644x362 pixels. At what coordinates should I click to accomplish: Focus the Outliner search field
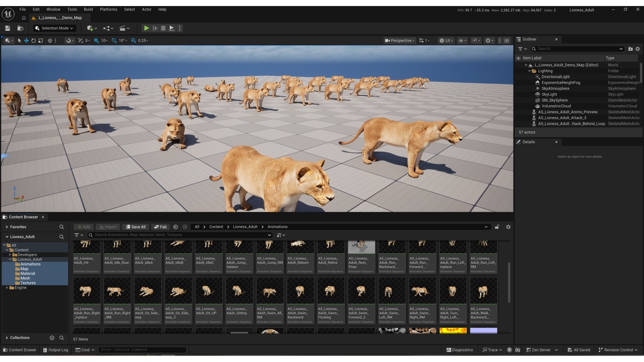(x=578, y=49)
